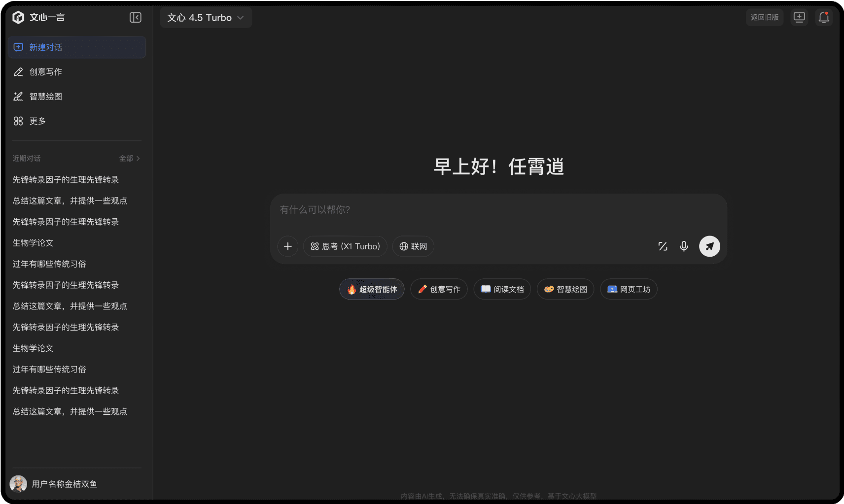The height and width of the screenshot is (504, 844).
Task: Start a new chat via 新建对话
Action: tap(77, 47)
